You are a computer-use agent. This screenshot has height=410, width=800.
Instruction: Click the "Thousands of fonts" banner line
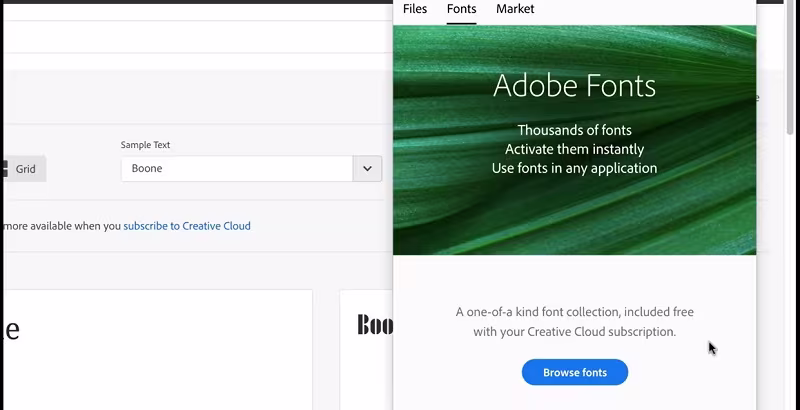[574, 130]
